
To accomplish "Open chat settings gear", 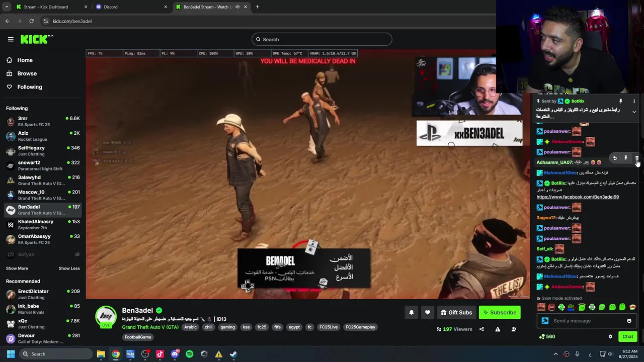I will point(610,337).
